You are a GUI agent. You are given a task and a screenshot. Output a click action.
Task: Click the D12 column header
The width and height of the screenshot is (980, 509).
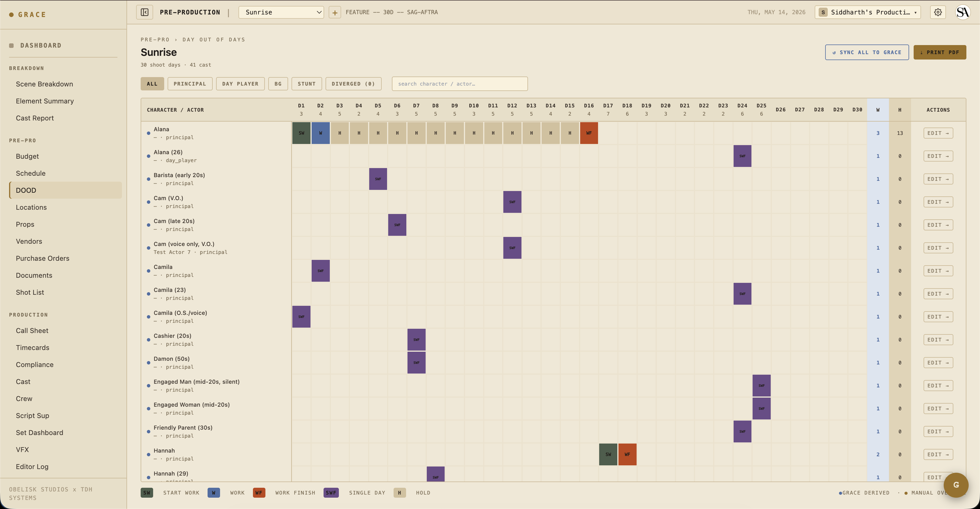tap(512, 109)
